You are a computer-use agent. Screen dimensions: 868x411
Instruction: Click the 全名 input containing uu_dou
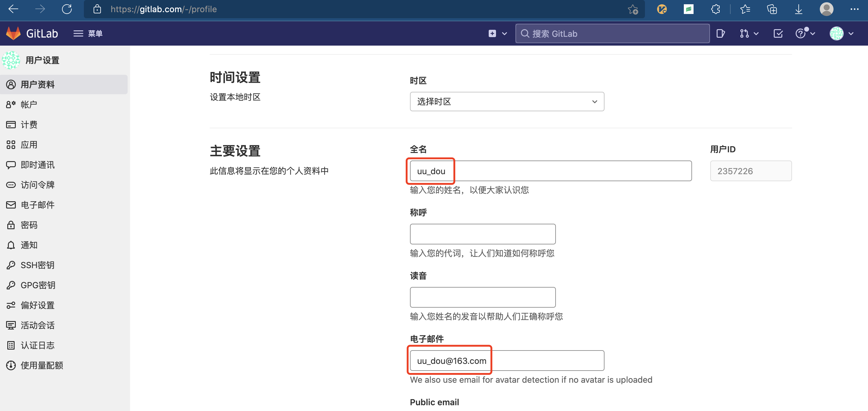(x=551, y=171)
